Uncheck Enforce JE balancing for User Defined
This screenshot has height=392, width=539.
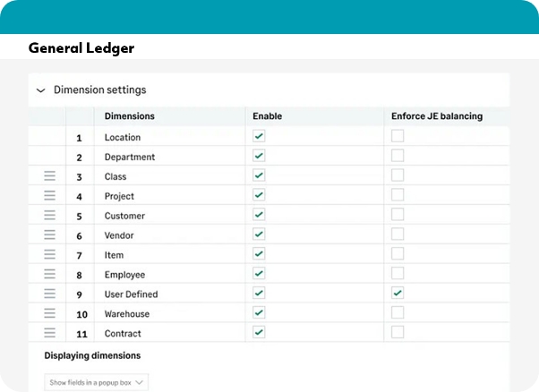(x=398, y=294)
